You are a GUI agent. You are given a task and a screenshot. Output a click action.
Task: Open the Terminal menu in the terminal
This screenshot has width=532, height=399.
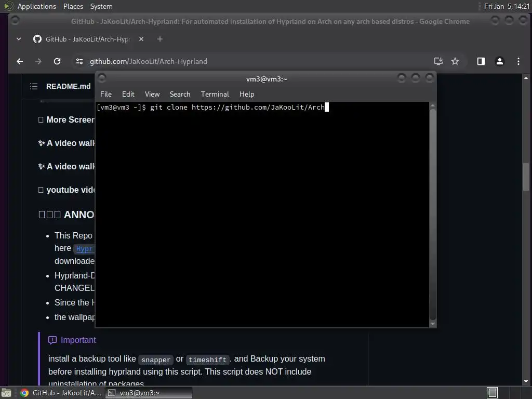[215, 95]
